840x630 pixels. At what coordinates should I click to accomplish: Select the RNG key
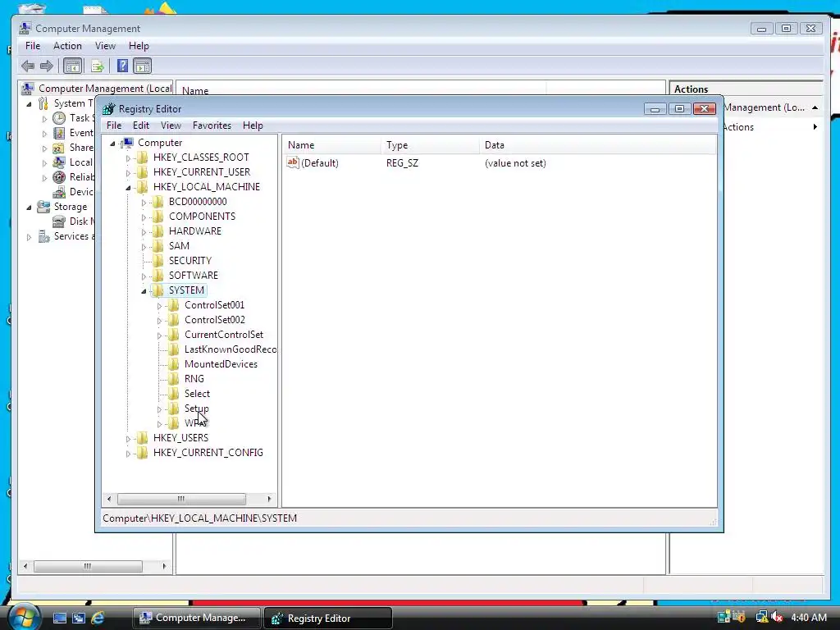click(x=194, y=379)
